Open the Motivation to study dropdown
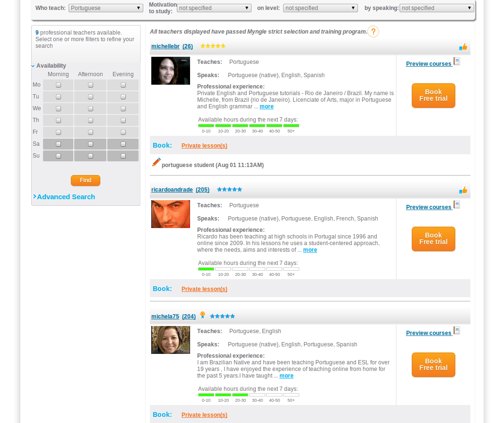 click(214, 8)
